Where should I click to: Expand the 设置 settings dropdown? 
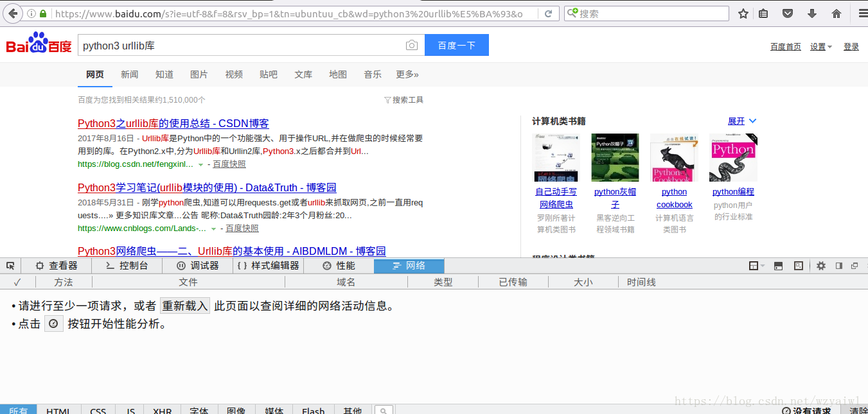[x=821, y=47]
